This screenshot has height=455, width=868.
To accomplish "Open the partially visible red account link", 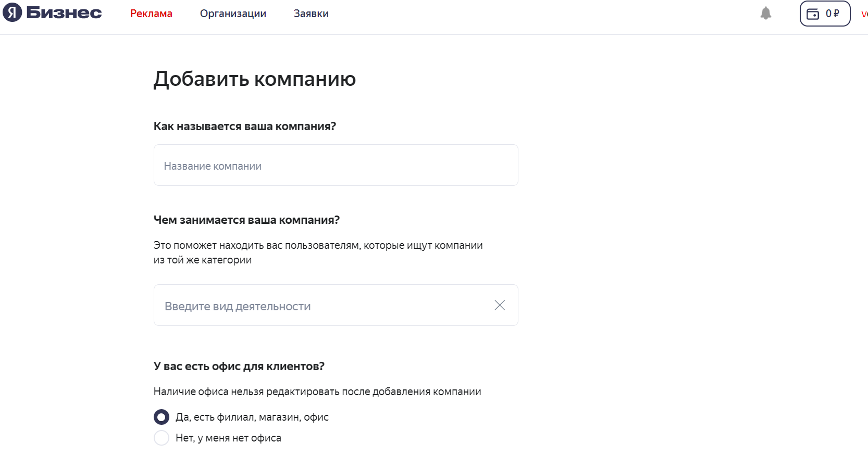I will pyautogui.click(x=864, y=14).
